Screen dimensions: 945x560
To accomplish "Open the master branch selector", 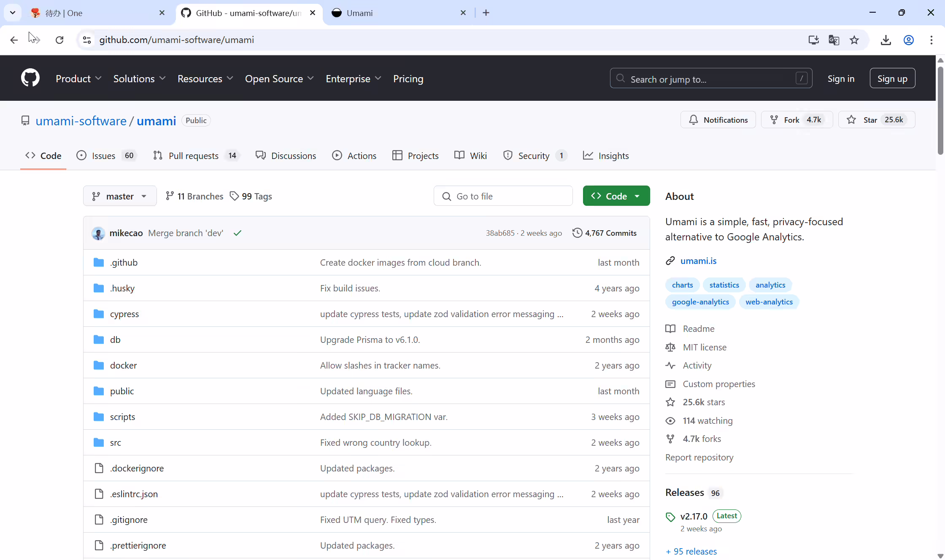I will (120, 196).
